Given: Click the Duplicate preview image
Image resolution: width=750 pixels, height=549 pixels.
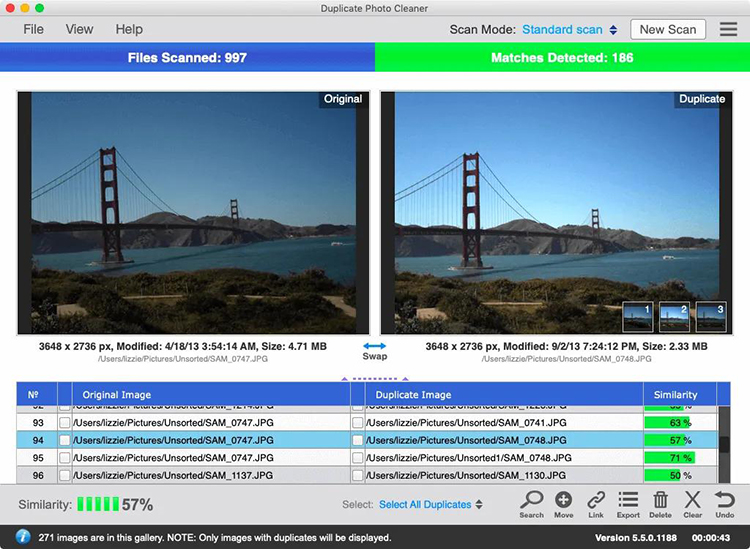Looking at the screenshot, I should [x=557, y=213].
